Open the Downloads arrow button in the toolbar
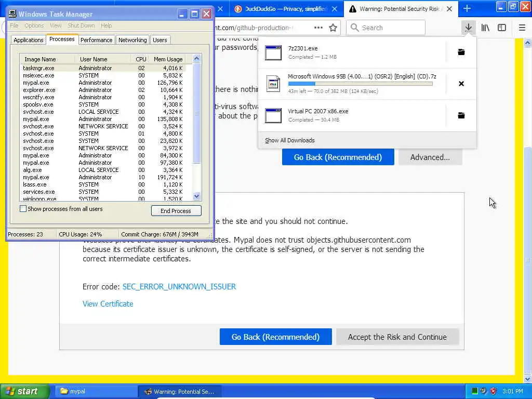 pyautogui.click(x=468, y=28)
